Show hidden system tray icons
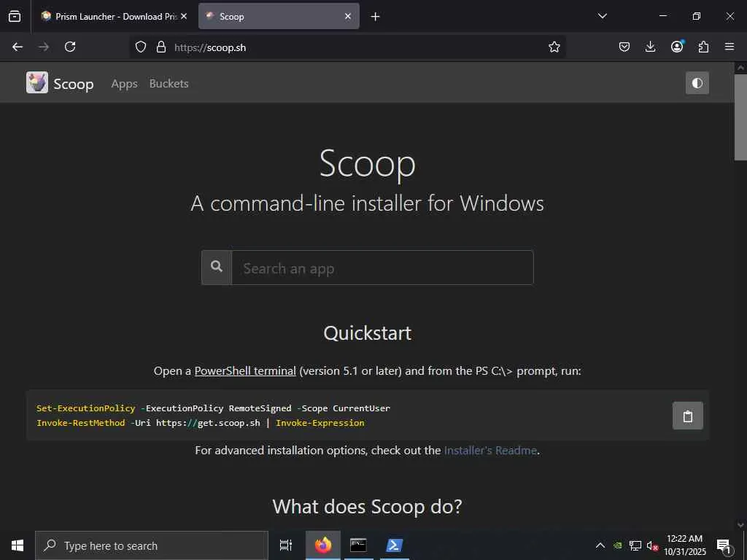This screenshot has width=747, height=560. (600, 545)
